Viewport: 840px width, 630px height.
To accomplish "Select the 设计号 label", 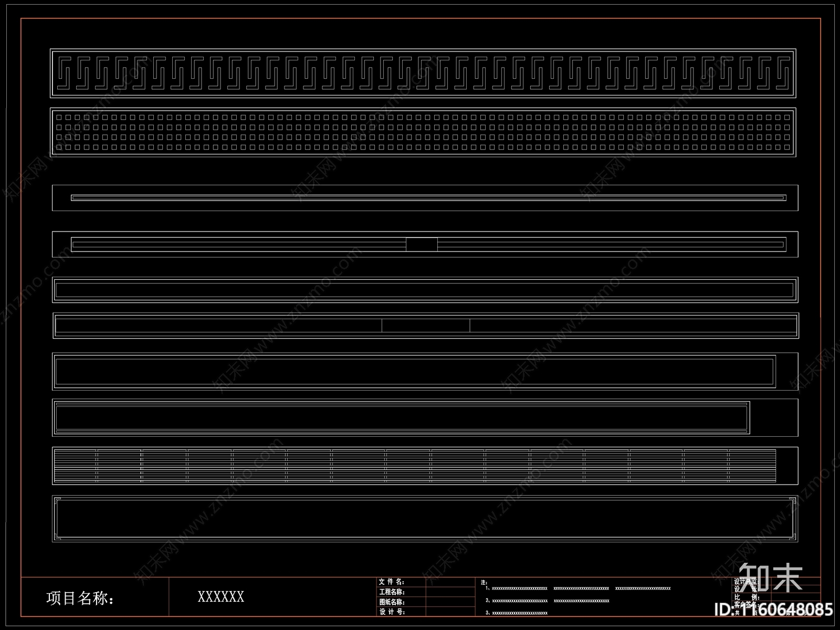I will (x=392, y=612).
